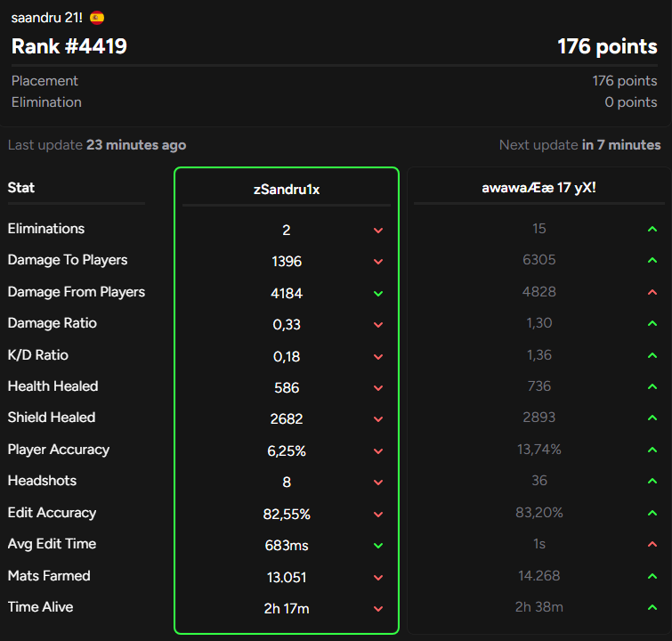
Task: Click green up arrow beside 1,30 damage ratio
Action: point(652,323)
